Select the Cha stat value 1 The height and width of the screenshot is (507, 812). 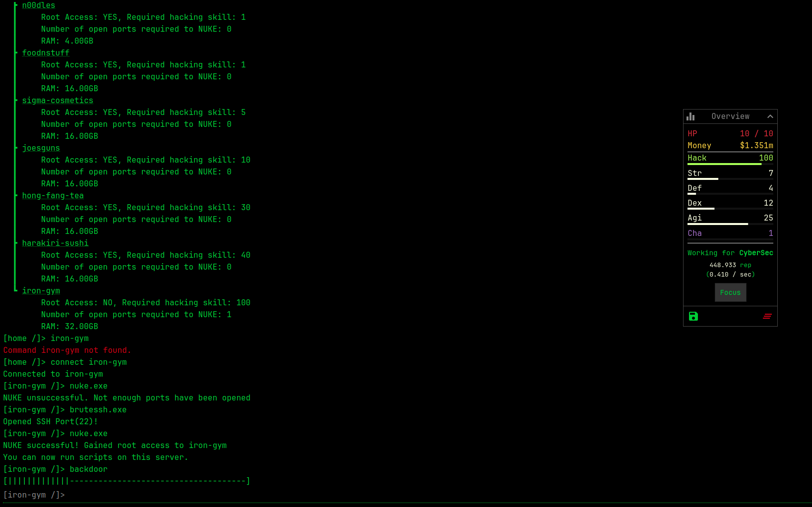[x=771, y=233]
